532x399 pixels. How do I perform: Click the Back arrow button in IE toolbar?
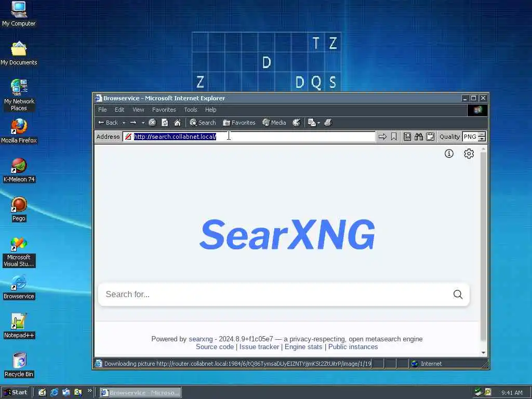tap(108, 123)
